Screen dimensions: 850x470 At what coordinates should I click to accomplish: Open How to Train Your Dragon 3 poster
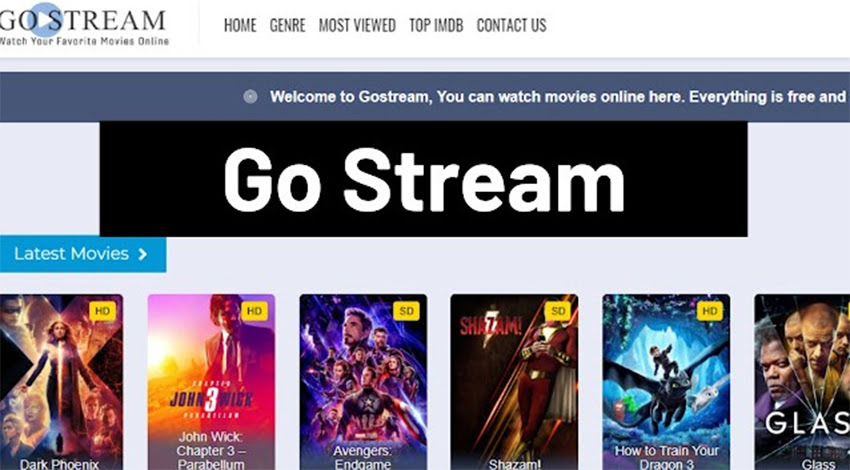[x=666, y=382]
